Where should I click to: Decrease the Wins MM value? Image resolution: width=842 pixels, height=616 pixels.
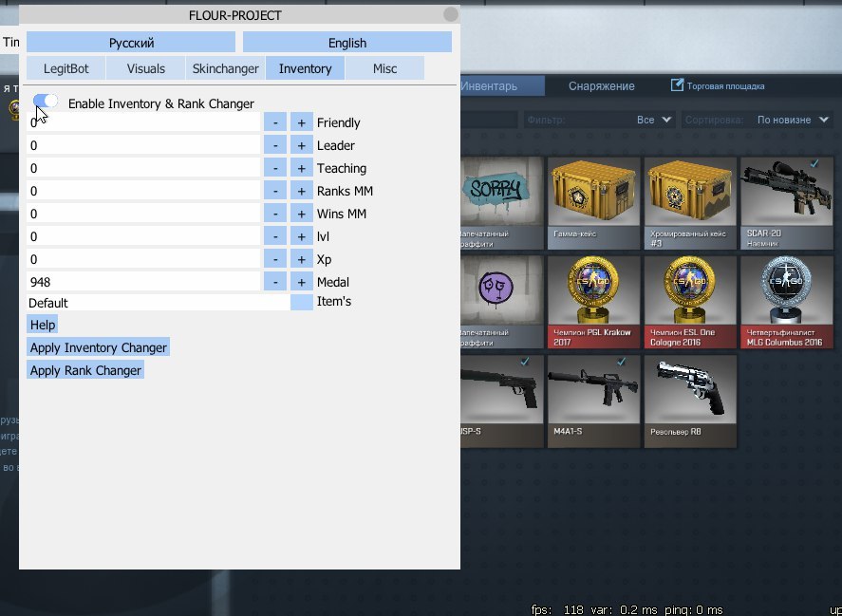[x=275, y=214]
